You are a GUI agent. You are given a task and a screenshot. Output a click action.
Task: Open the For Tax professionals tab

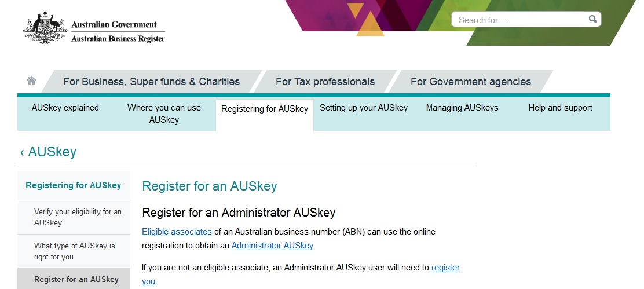tap(325, 82)
